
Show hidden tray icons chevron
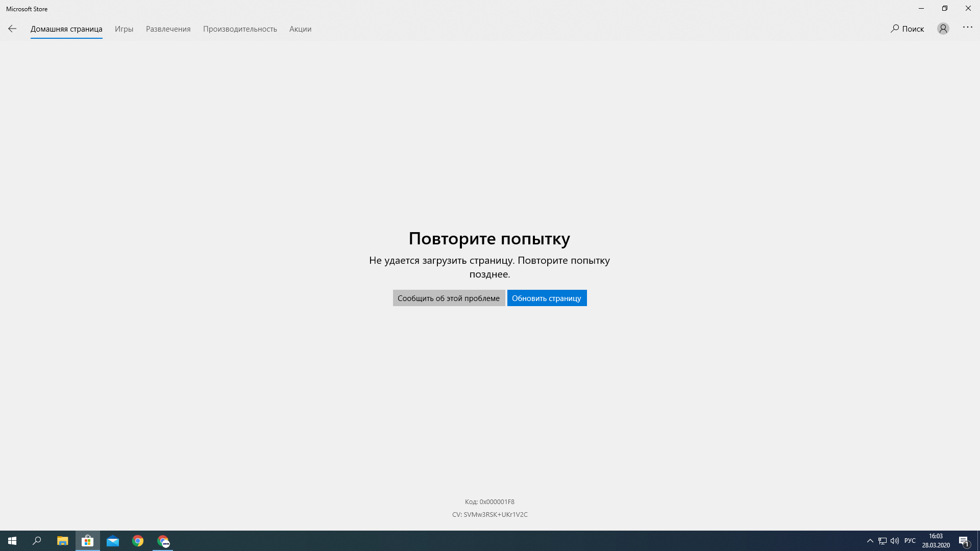coord(870,541)
